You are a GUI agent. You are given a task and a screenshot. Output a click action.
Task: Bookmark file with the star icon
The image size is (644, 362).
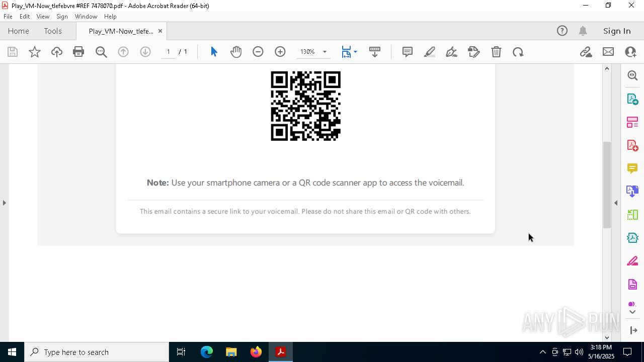(x=35, y=52)
